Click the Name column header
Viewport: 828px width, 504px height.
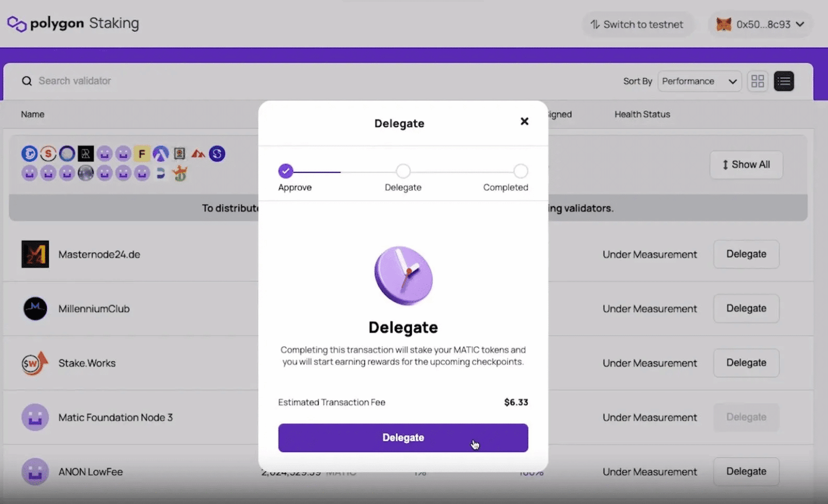click(33, 114)
